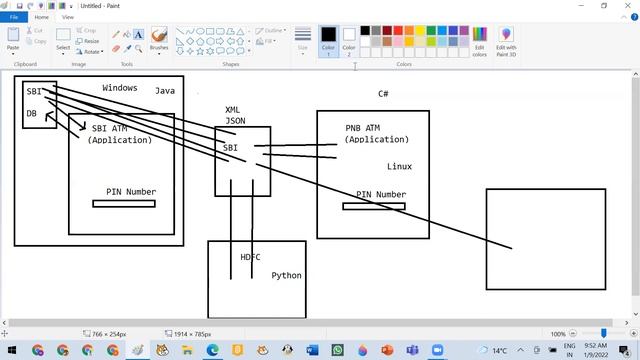Screen dimensions: 640x360
Task: Choose the Up arrow shape
Action: click(x=240, y=41)
